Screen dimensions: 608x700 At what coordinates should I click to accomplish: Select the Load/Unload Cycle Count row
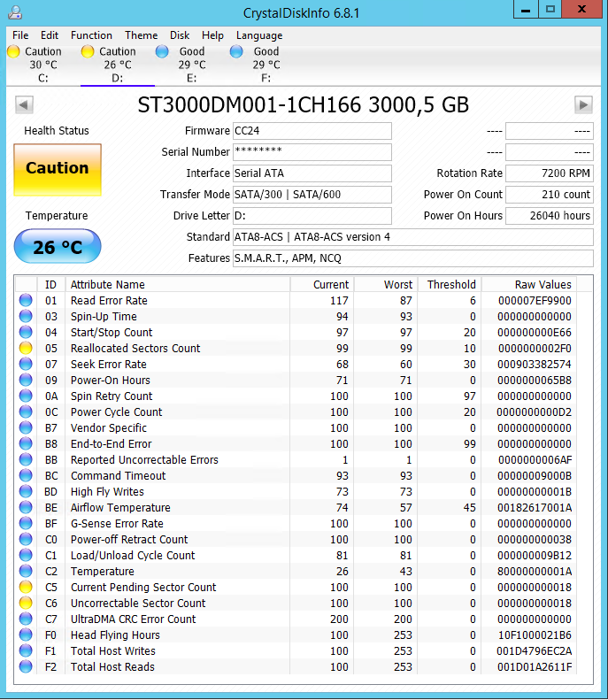coord(296,555)
